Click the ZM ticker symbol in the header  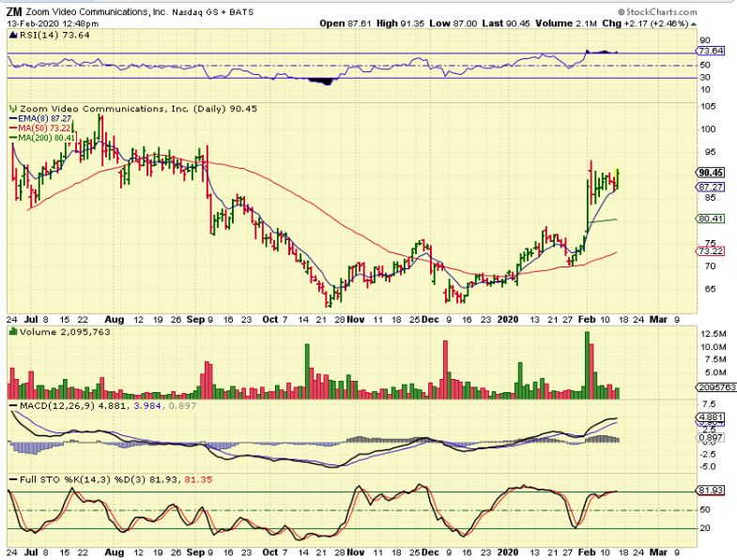click(x=15, y=12)
